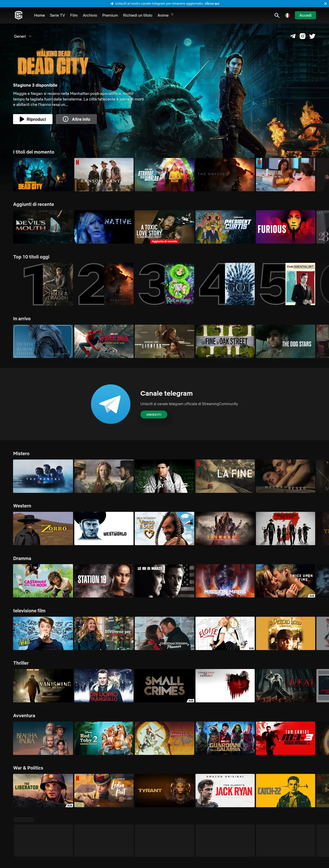Open the Station 19 thumbnail

[x=104, y=581]
